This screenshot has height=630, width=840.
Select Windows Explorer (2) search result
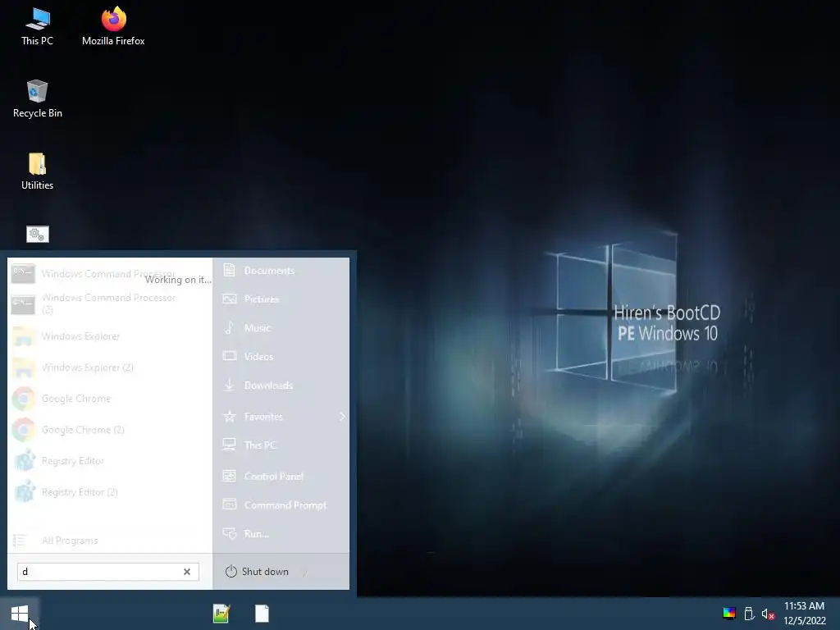pos(110,367)
